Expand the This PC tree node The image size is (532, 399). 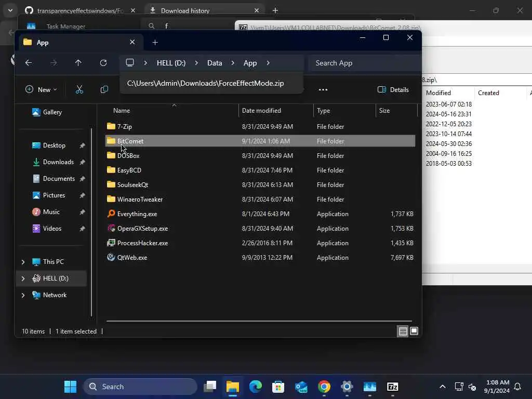23,262
